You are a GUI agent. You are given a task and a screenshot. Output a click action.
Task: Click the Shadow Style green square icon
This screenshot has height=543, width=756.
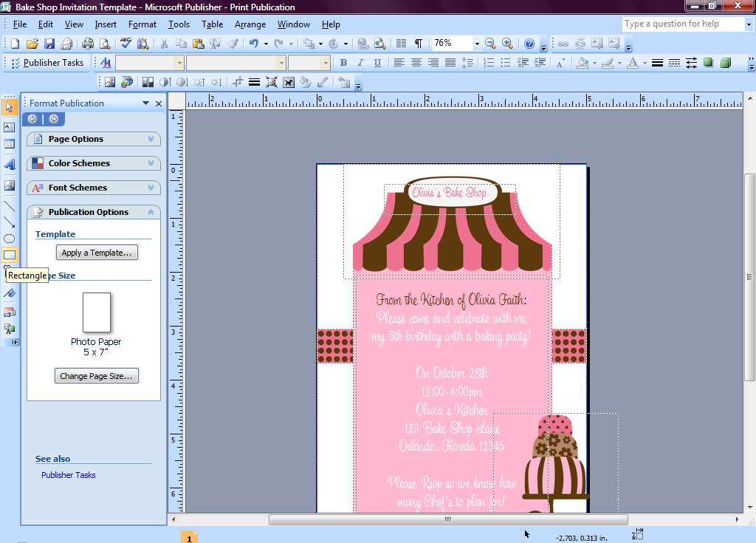[x=708, y=63]
